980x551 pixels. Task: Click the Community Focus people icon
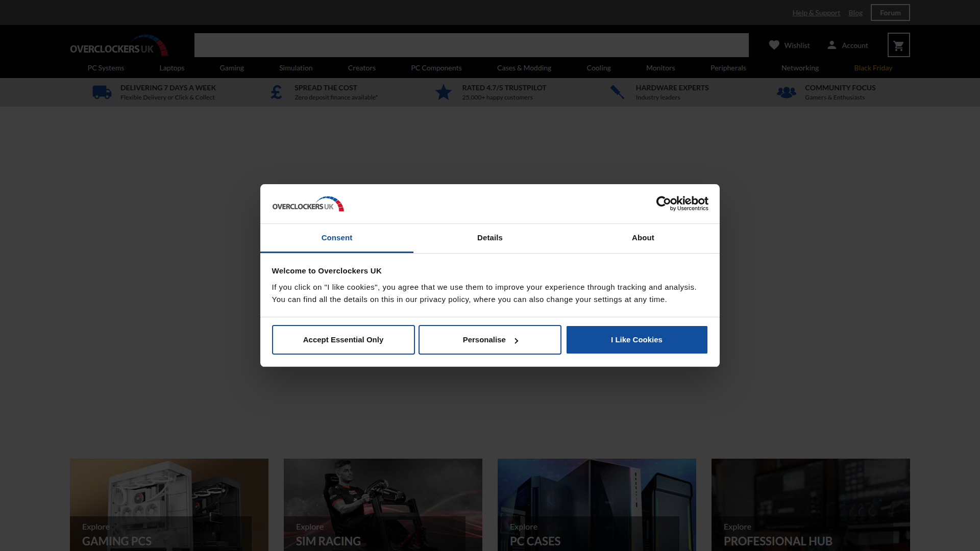pyautogui.click(x=786, y=92)
